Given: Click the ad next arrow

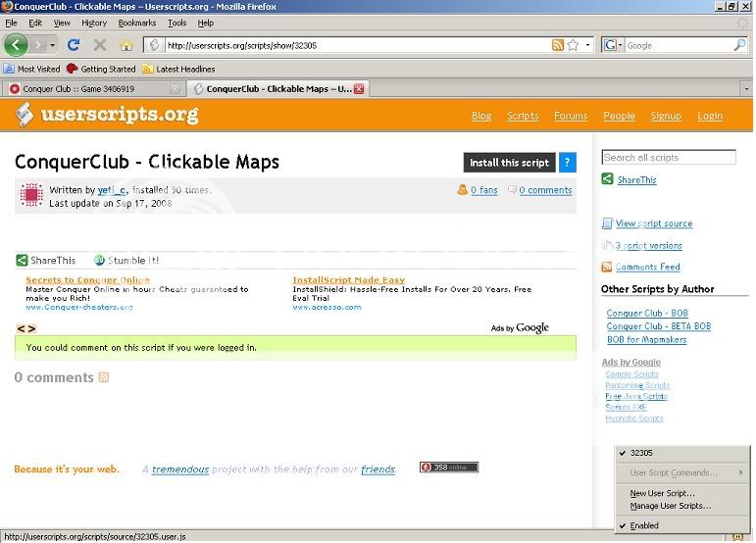Looking at the screenshot, I should pos(31,328).
